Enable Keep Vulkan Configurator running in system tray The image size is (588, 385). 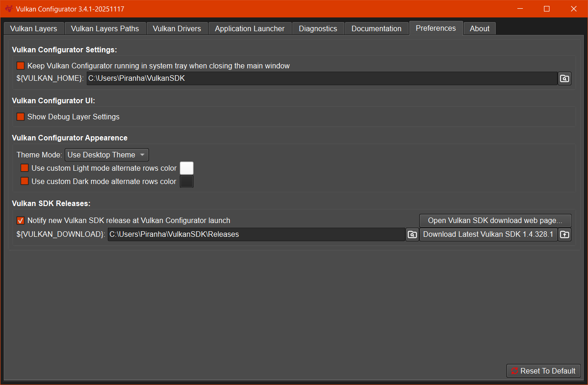(x=21, y=66)
